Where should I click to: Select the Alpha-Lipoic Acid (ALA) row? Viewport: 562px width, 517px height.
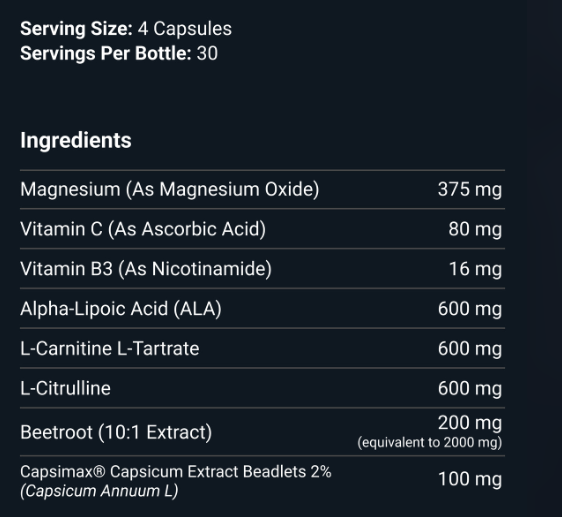pos(262,308)
